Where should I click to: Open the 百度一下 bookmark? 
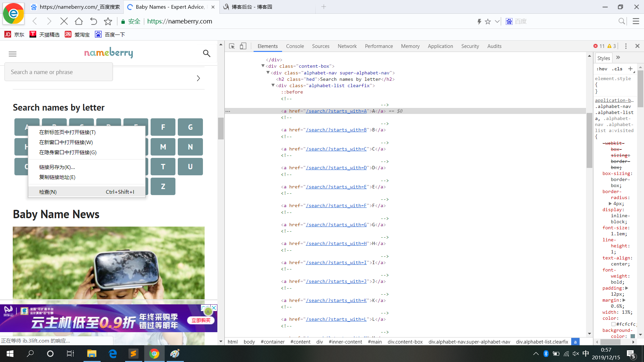(110, 35)
